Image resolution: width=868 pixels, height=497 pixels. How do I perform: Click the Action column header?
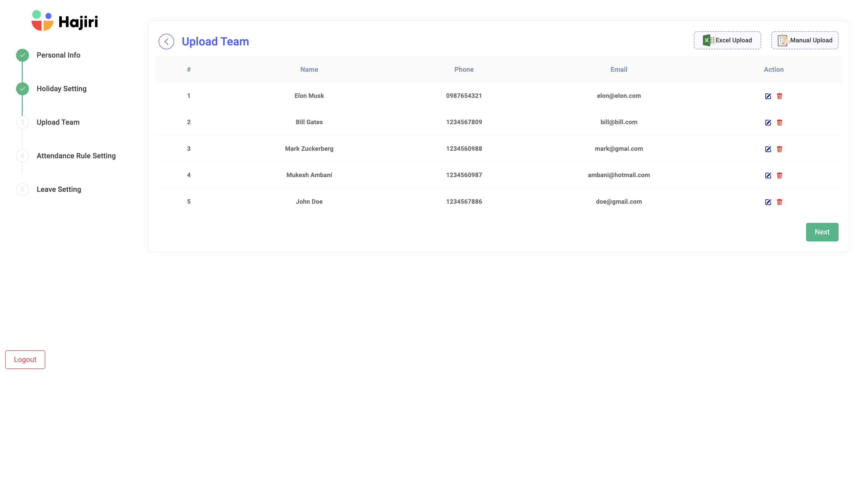tap(773, 70)
